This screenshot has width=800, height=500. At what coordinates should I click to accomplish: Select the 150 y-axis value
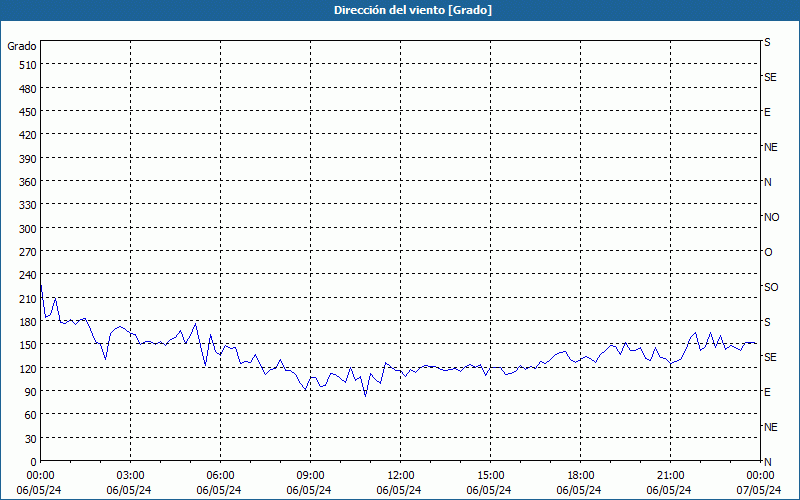pyautogui.click(x=28, y=345)
